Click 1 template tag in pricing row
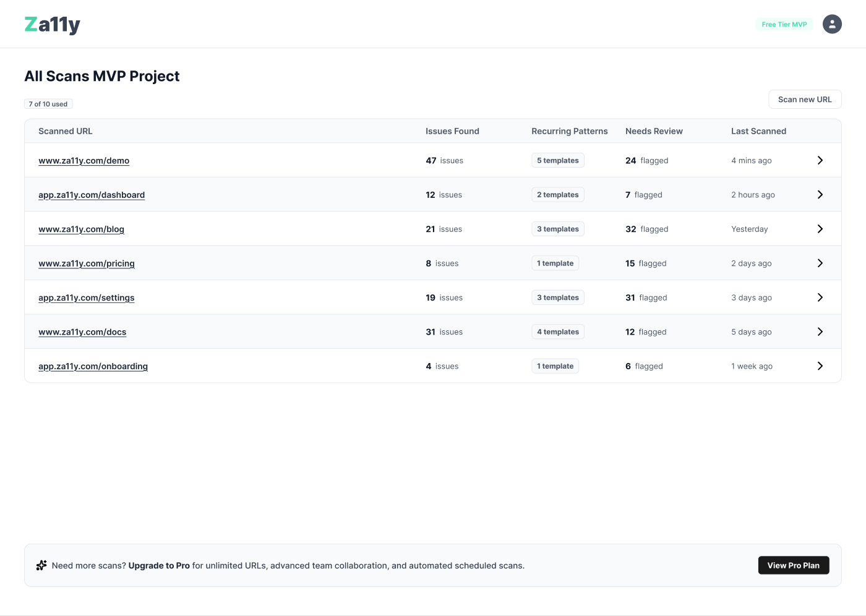Image resolution: width=866 pixels, height=616 pixels. click(555, 263)
